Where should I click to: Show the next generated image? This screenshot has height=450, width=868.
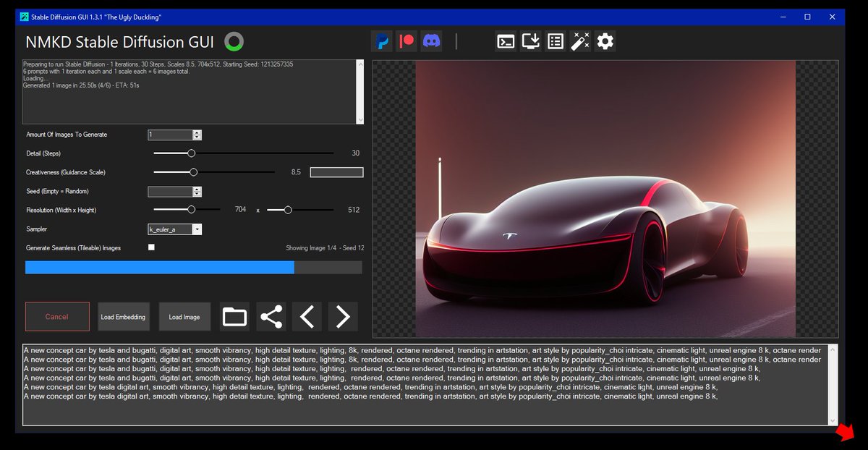[343, 317]
